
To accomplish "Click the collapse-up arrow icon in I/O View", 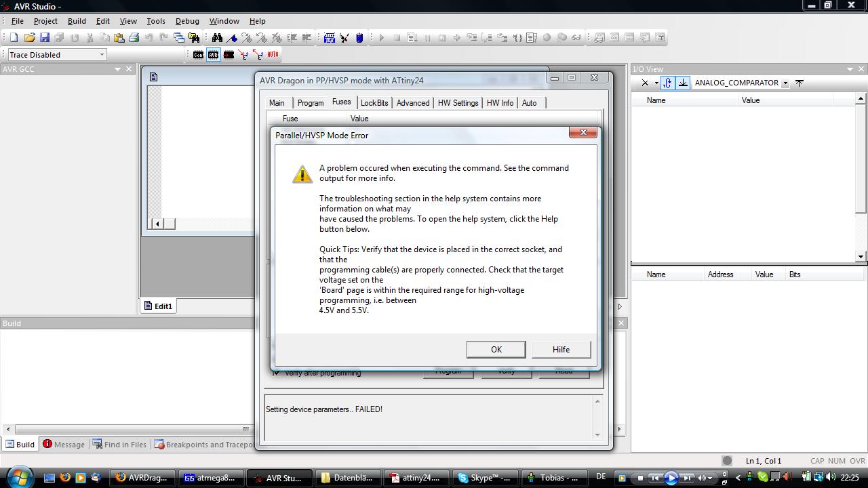I will coord(800,83).
